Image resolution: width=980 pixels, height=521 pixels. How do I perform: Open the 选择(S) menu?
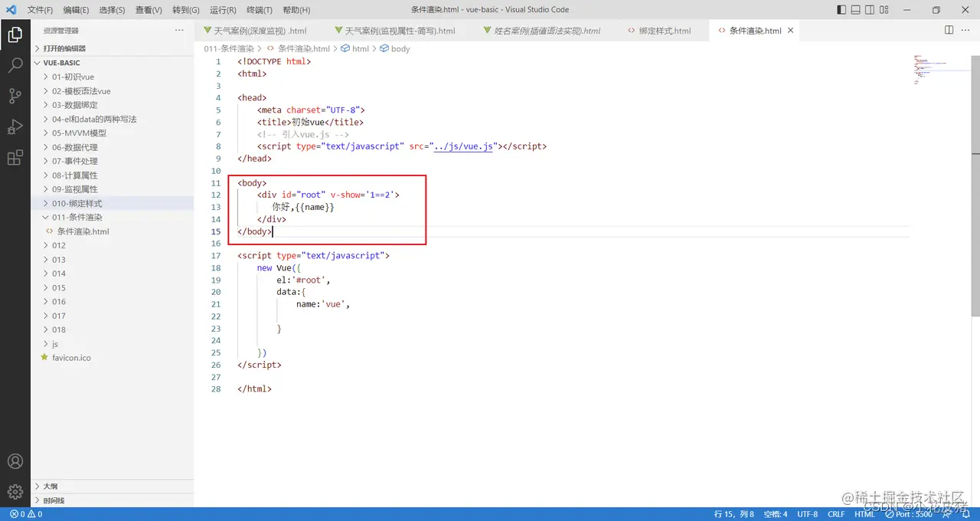click(x=112, y=10)
